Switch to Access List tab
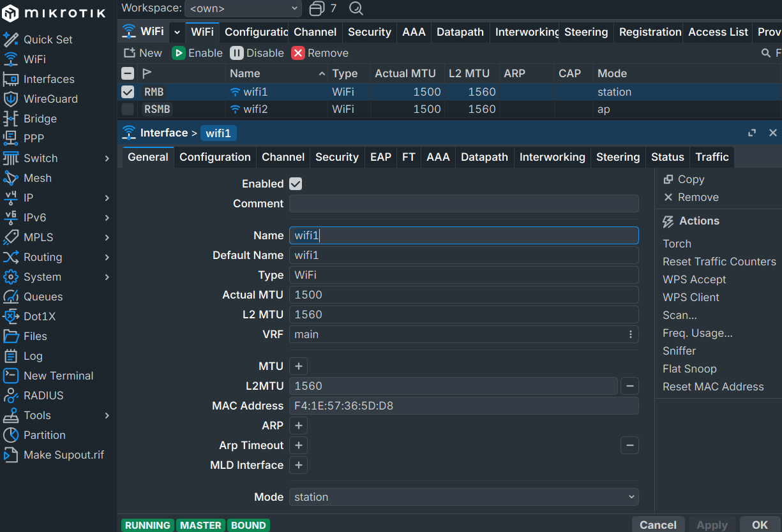The height and width of the screenshot is (532, 782). (718, 32)
